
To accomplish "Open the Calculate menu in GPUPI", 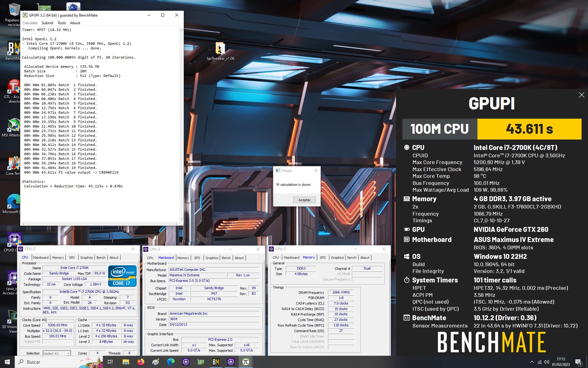I will pyautogui.click(x=30, y=23).
